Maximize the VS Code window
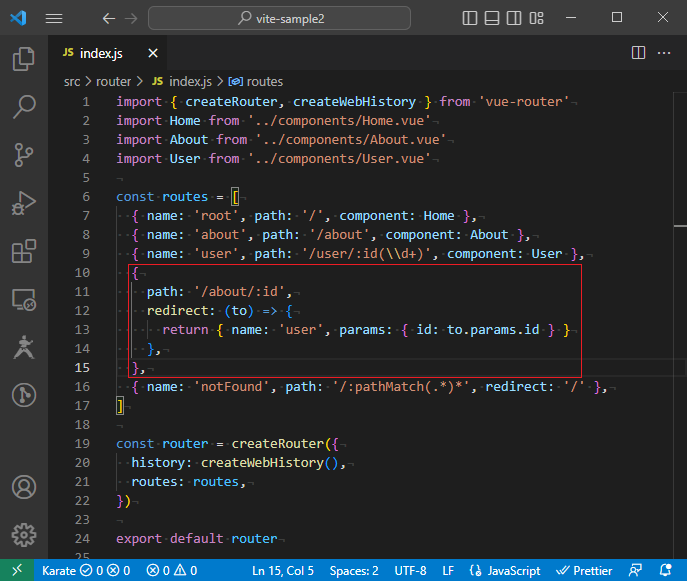Screen dimensions: 687x581 point(617,18)
